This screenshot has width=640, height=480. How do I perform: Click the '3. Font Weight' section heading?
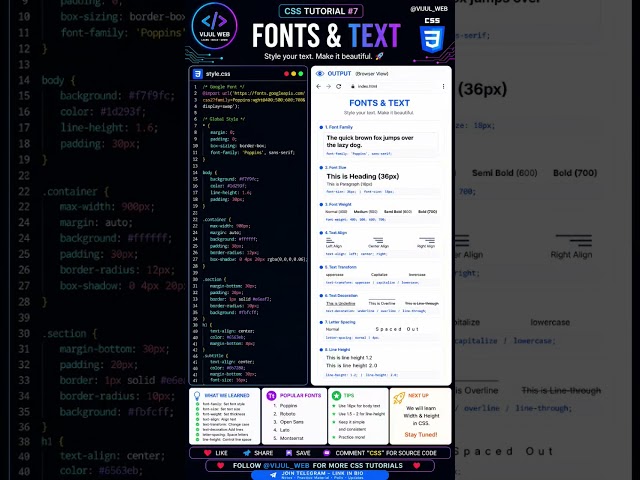click(338, 204)
